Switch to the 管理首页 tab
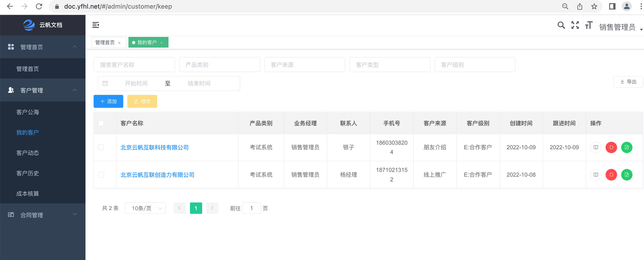The image size is (644, 260). tap(105, 42)
